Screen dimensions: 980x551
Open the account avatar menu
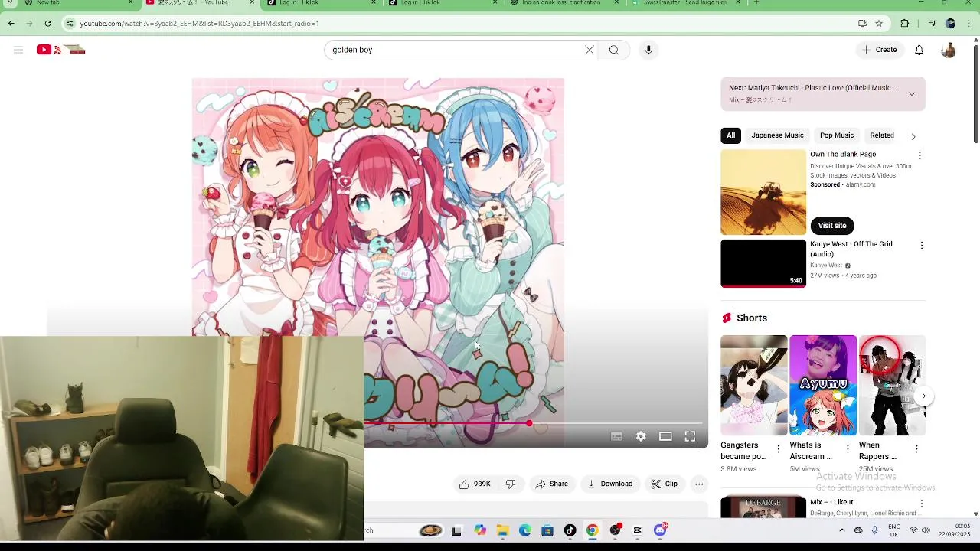[948, 50]
